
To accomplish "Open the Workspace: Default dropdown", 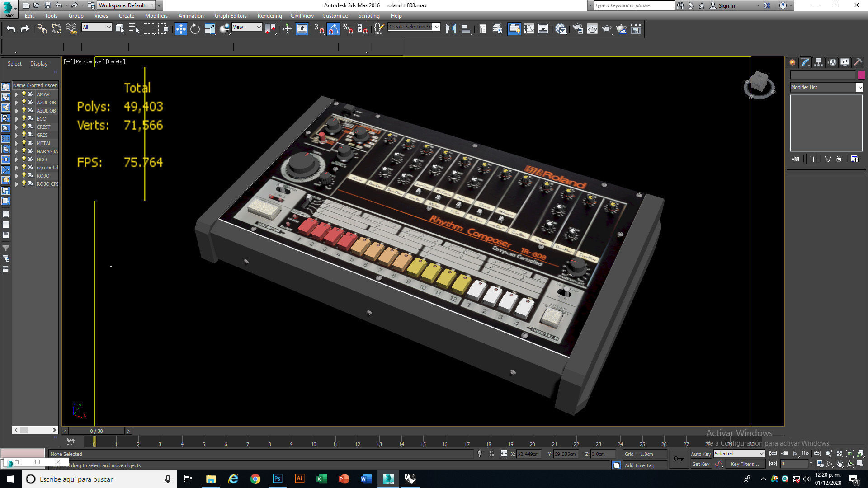I will pos(126,5).
